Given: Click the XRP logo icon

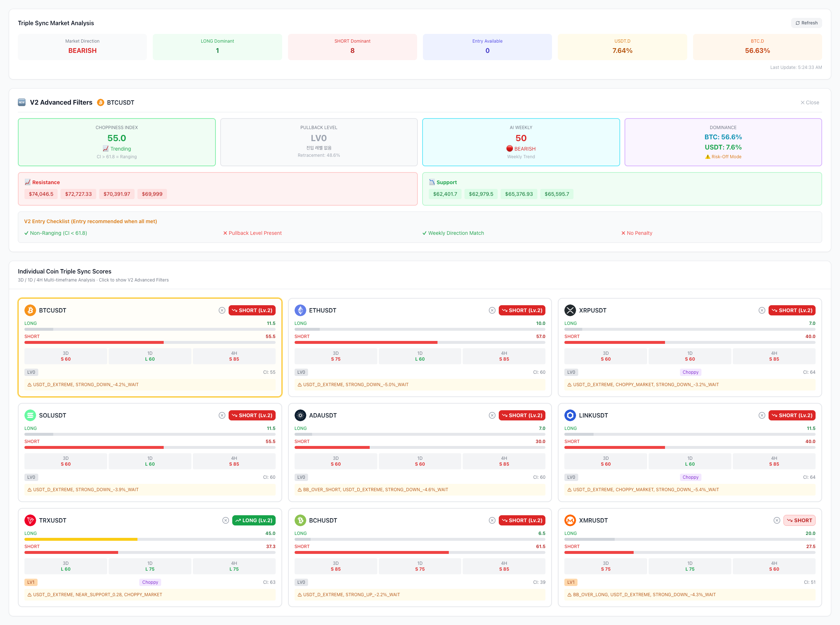Looking at the screenshot, I should [570, 310].
